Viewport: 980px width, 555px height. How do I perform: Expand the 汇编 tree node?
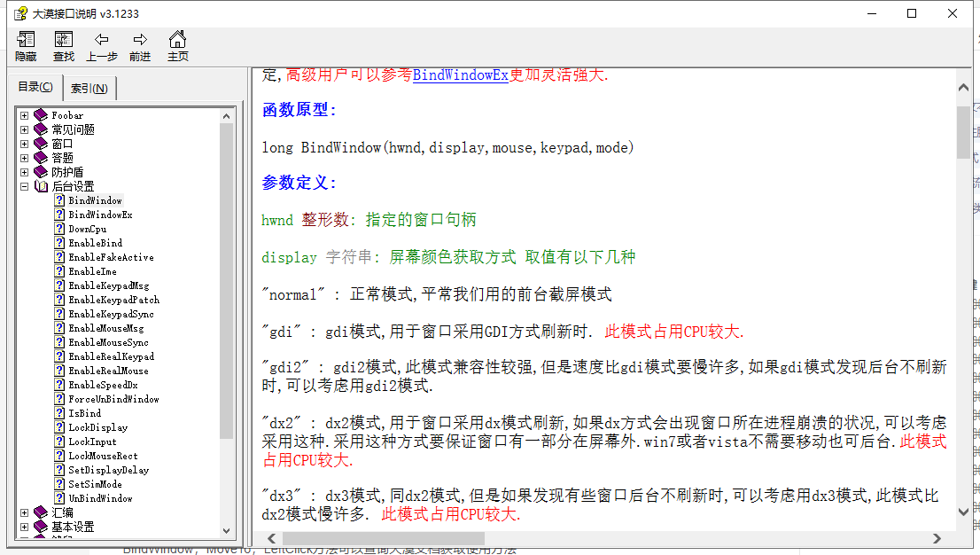[x=24, y=512]
